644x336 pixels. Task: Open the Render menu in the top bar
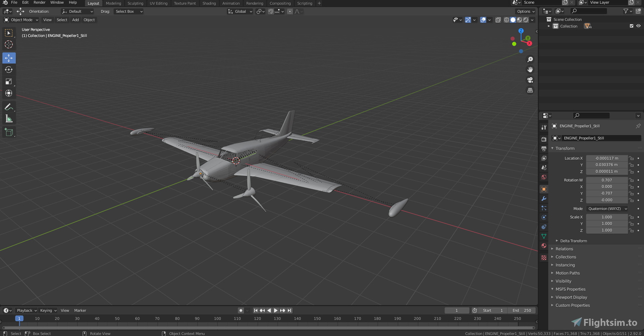point(40,3)
